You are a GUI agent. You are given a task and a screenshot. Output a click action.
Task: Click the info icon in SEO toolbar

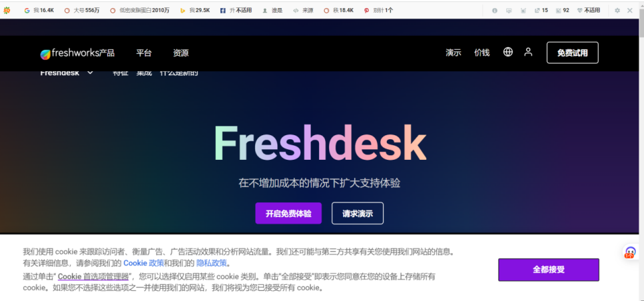495,11
